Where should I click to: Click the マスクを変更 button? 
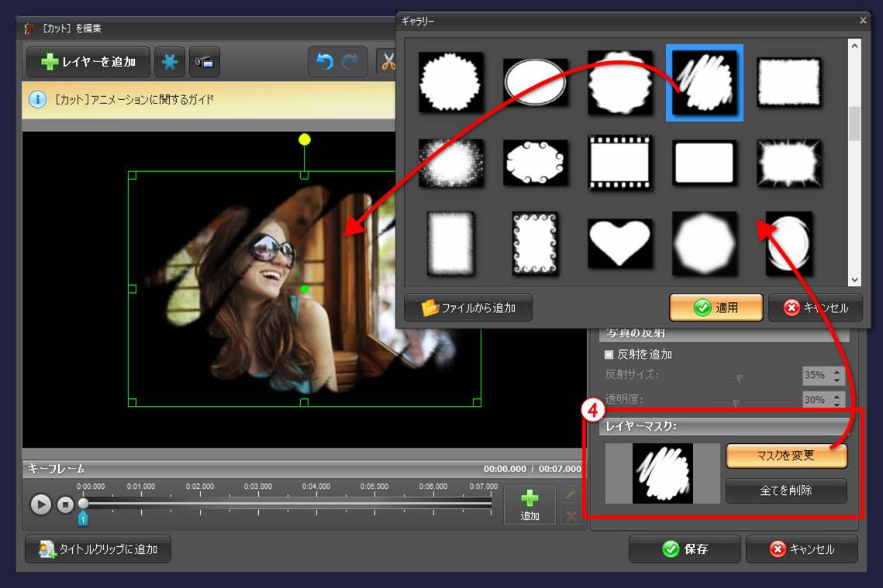[x=786, y=456]
